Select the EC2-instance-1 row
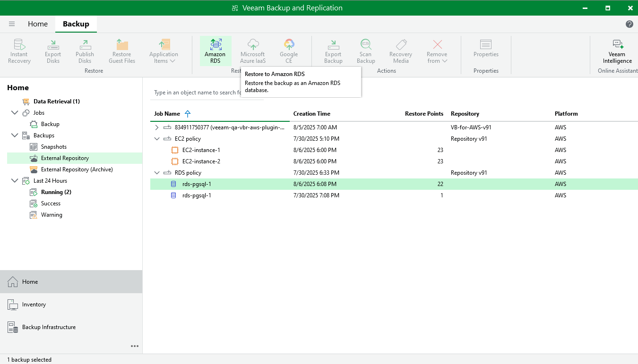 point(394,150)
